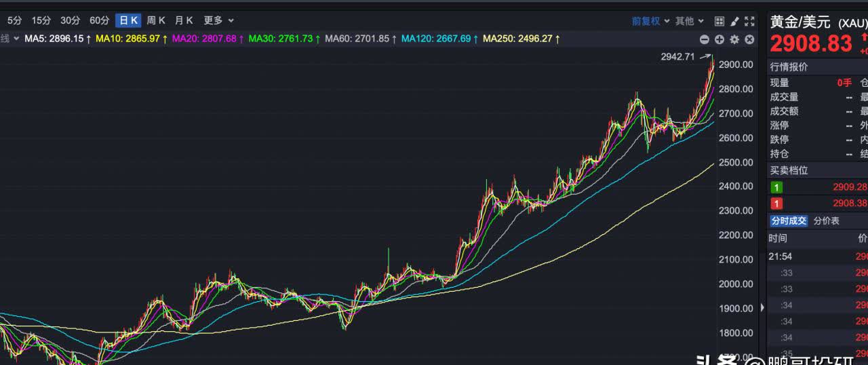Open the 前复权 adjustment dropdown
The height and width of the screenshot is (365, 868).
click(650, 21)
